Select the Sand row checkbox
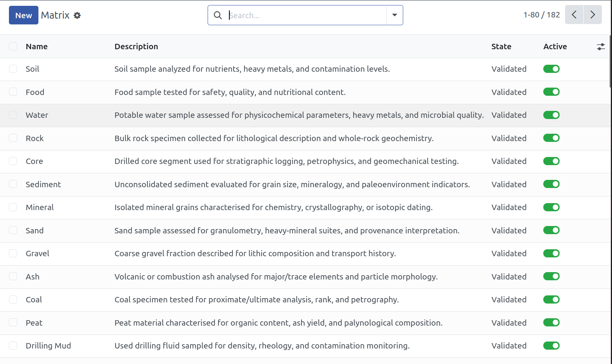Viewport: 612px width, 364px height. [13, 230]
